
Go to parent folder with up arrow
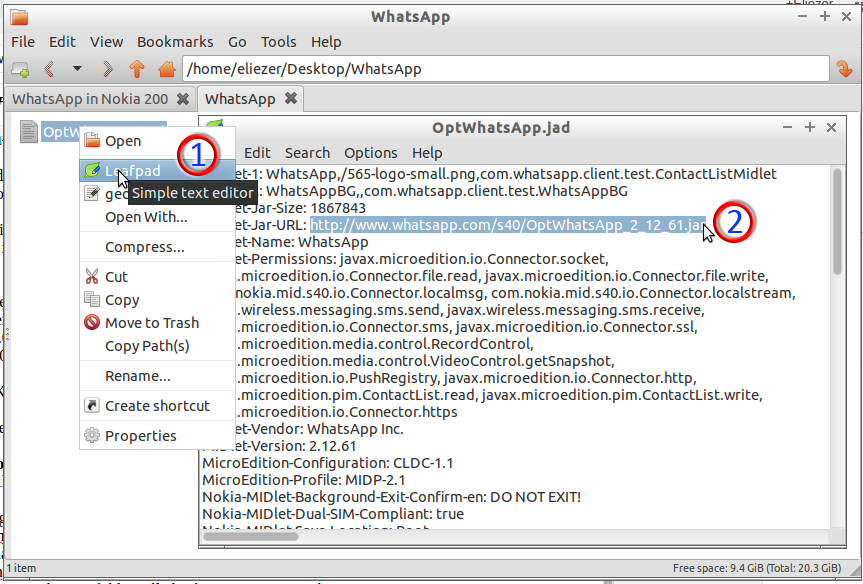tap(137, 69)
